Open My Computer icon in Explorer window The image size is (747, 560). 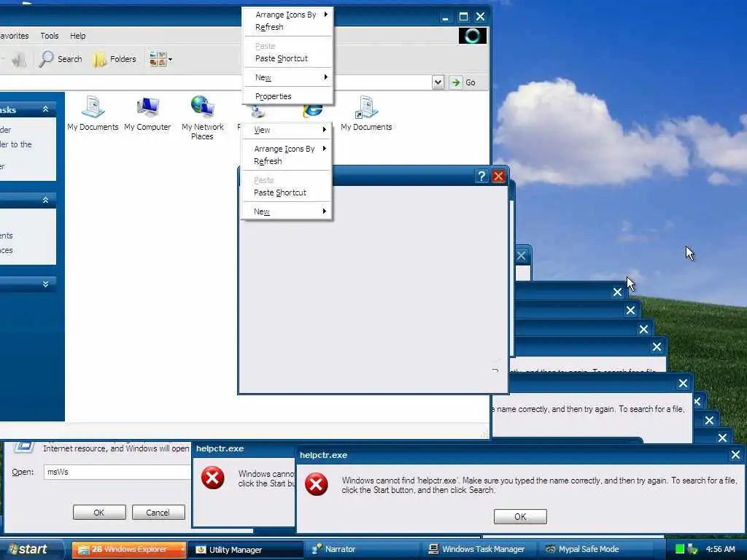[x=147, y=113]
